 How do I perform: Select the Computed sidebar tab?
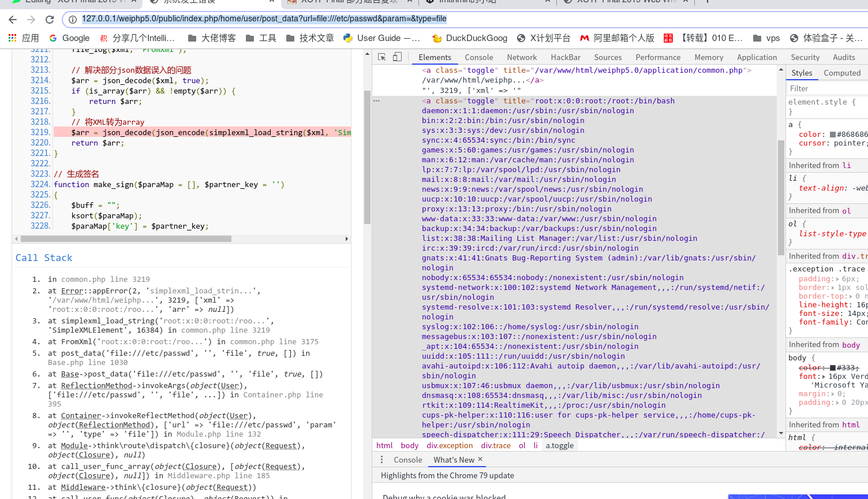click(x=842, y=73)
